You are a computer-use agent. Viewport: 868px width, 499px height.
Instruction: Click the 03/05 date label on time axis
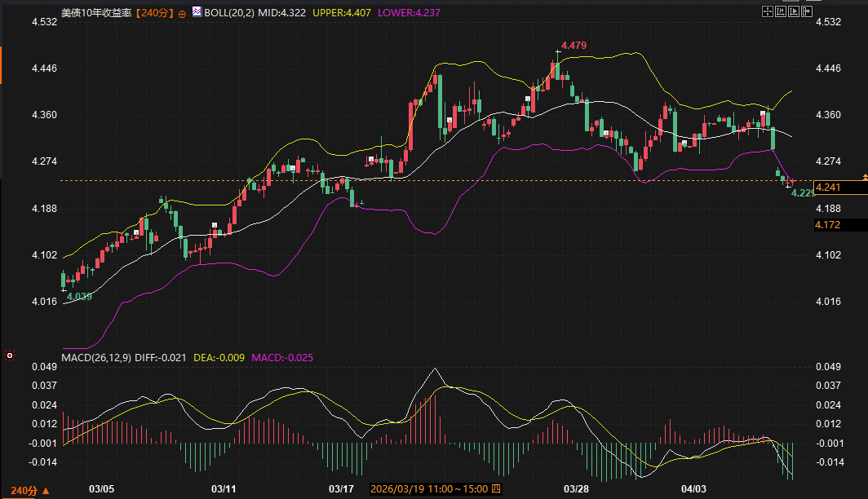point(101,489)
